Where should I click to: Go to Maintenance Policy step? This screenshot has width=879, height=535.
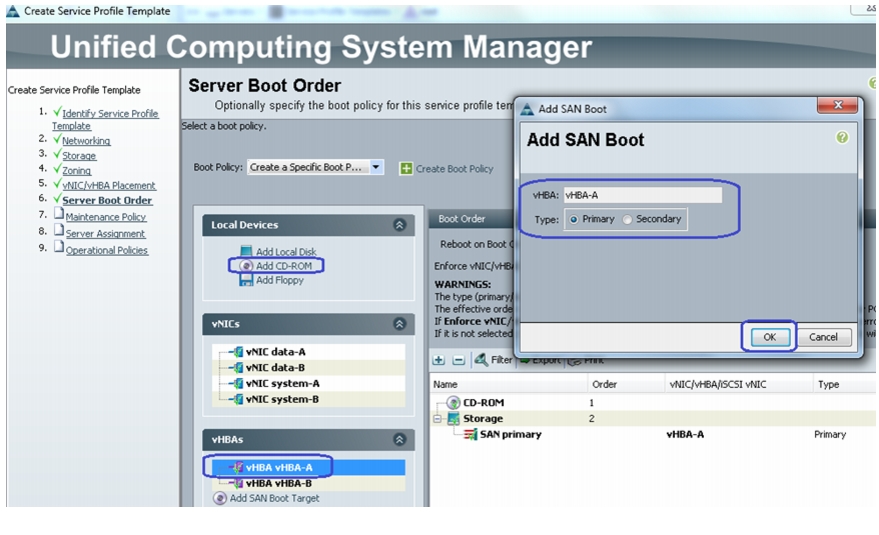105,216
